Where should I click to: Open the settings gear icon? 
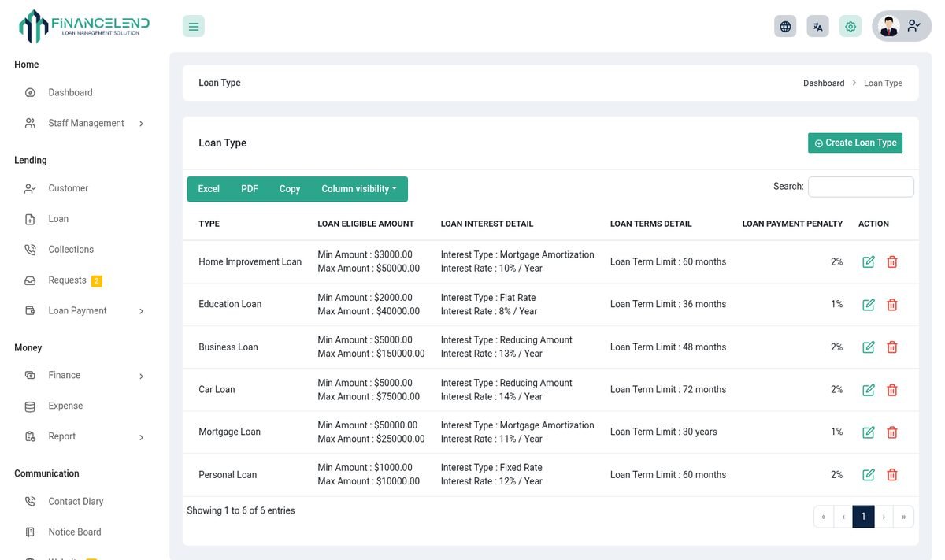[850, 26]
